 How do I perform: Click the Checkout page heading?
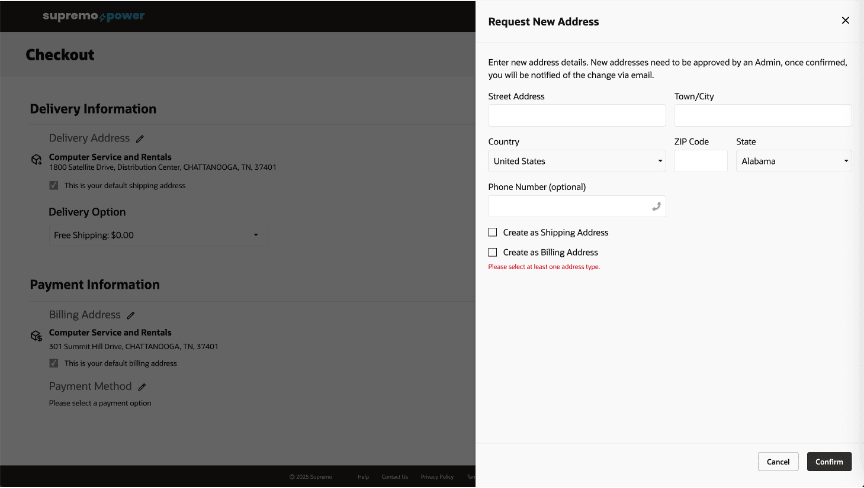60,55
